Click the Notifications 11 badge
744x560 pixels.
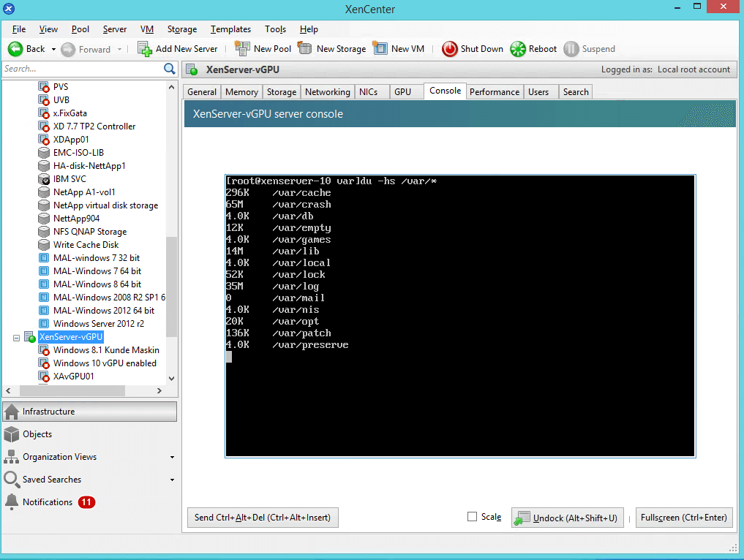coord(86,502)
